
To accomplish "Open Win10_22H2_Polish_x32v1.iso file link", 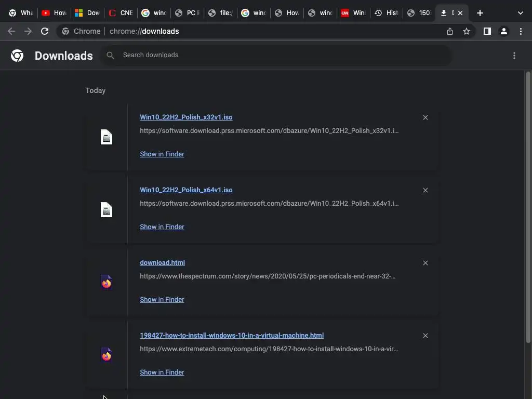I will pyautogui.click(x=186, y=117).
